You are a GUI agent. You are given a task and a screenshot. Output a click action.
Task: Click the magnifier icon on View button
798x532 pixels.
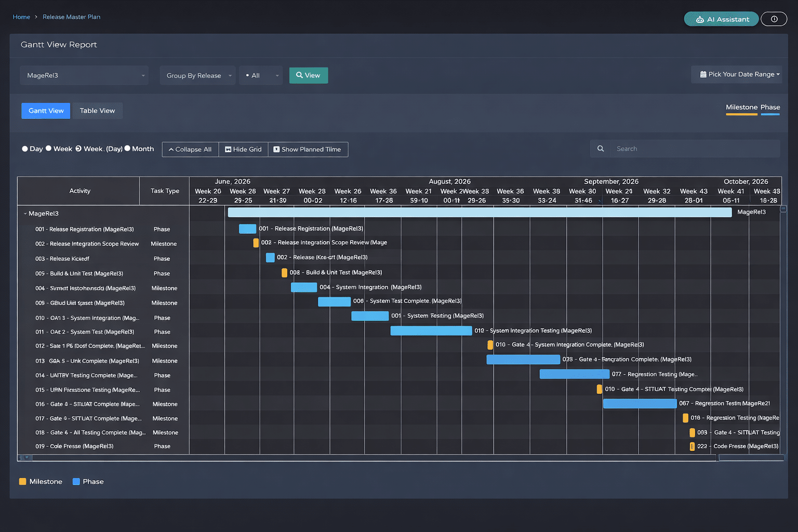(x=299, y=75)
